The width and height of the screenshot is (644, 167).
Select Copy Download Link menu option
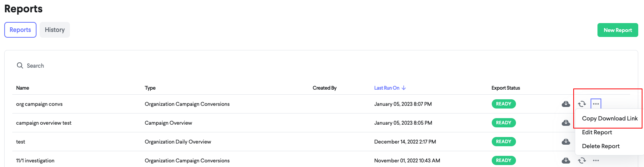610,119
